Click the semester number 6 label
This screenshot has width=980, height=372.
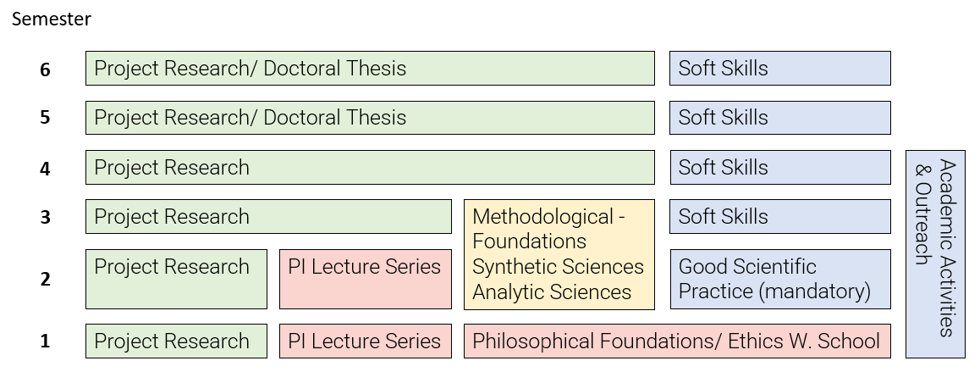click(x=45, y=69)
